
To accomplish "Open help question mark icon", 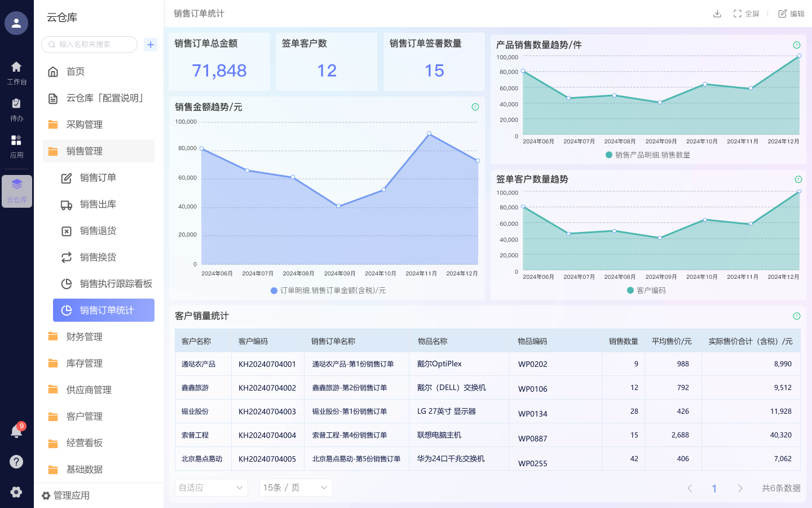I will (x=16, y=462).
